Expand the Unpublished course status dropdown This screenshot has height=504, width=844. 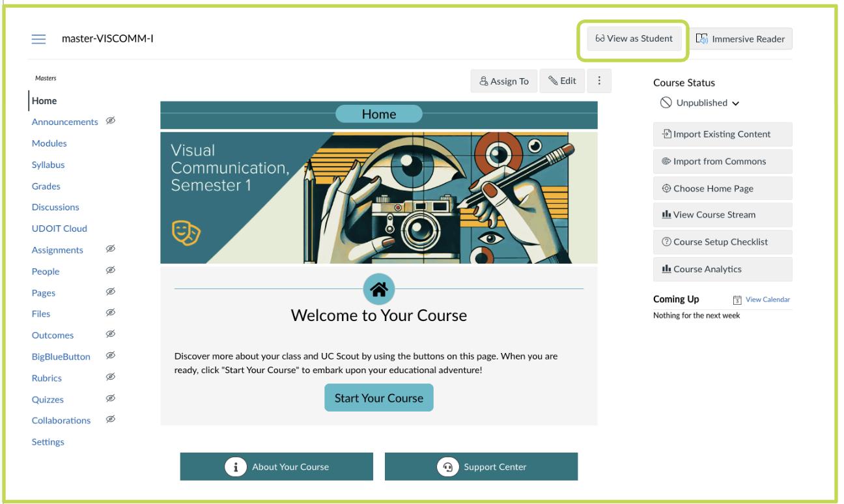tap(701, 103)
